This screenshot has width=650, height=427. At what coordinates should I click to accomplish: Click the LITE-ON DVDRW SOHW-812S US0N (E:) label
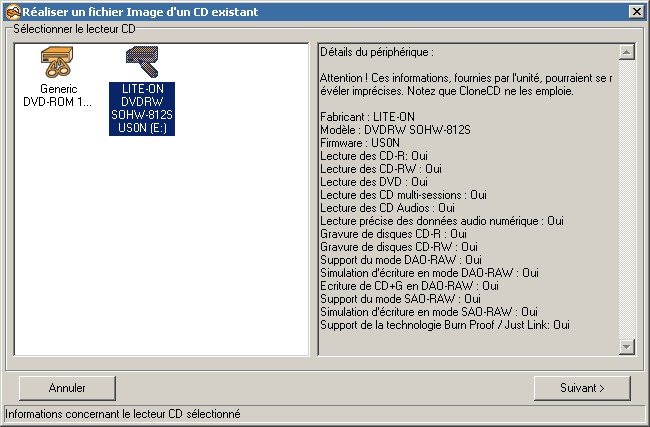pyautogui.click(x=142, y=109)
